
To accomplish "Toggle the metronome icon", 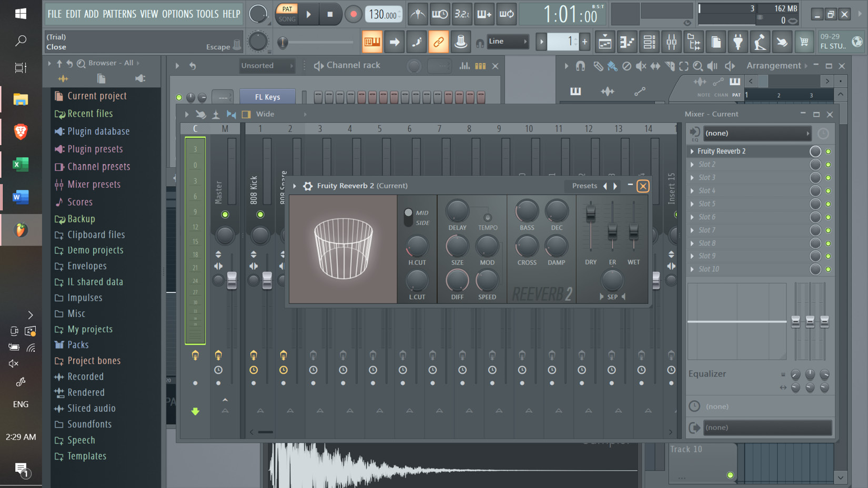I will (418, 14).
